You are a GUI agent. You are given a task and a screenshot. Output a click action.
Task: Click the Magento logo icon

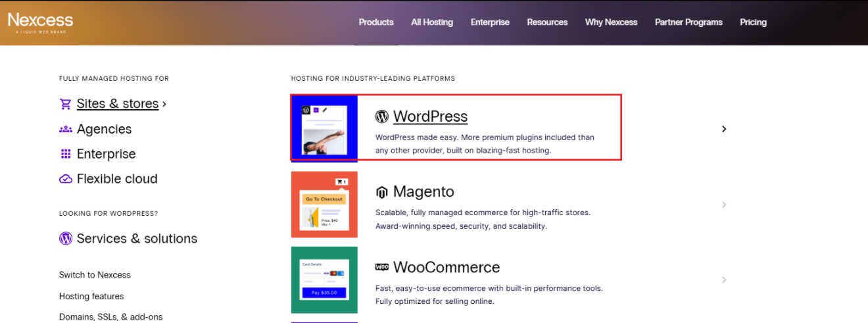[x=382, y=192]
